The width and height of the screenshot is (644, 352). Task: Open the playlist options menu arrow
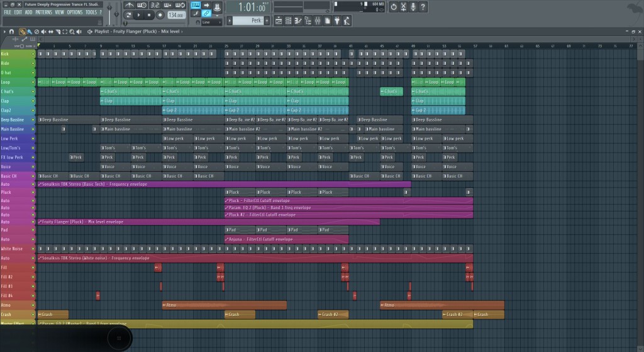click(4, 31)
